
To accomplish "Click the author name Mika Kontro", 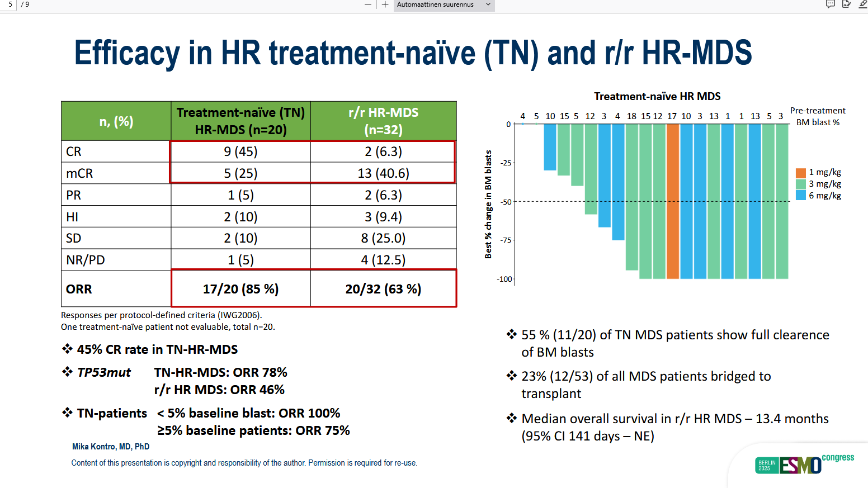I will click(111, 447).
